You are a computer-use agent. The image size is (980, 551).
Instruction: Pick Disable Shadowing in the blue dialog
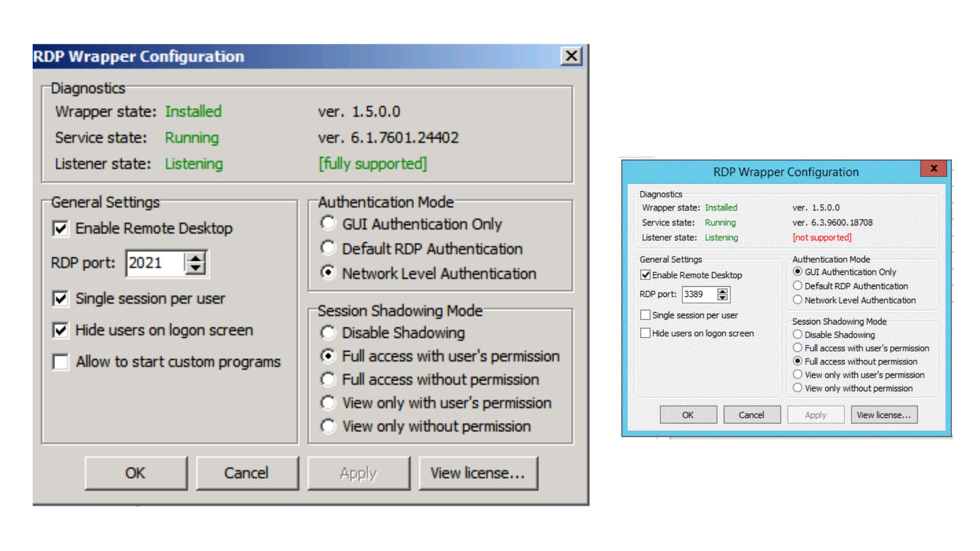(798, 335)
